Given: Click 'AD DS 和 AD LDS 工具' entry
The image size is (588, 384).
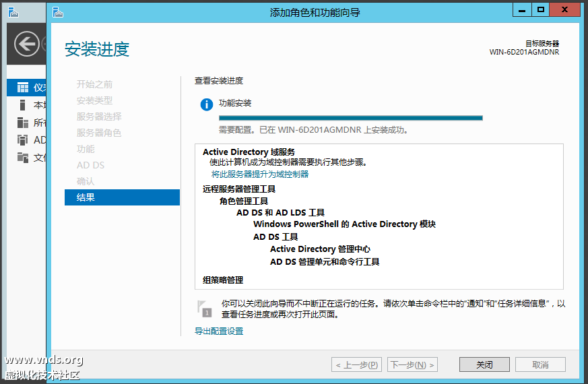Looking at the screenshot, I should (x=280, y=213).
